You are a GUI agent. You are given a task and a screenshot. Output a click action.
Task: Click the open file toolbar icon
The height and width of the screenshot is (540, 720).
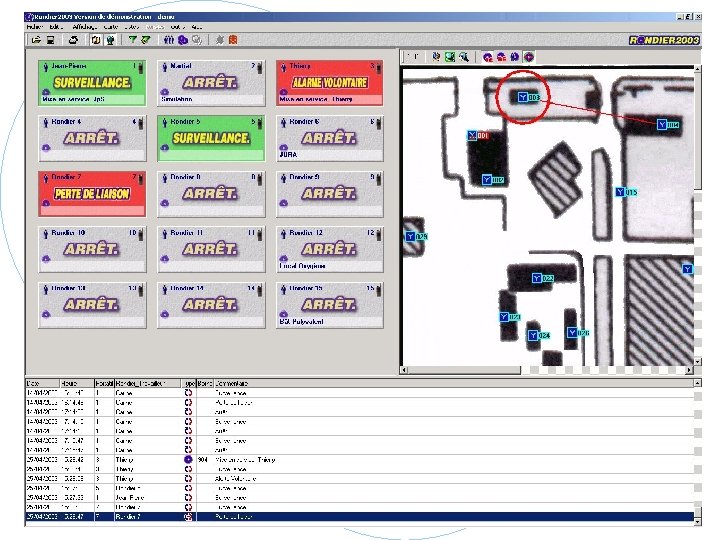[x=36, y=40]
